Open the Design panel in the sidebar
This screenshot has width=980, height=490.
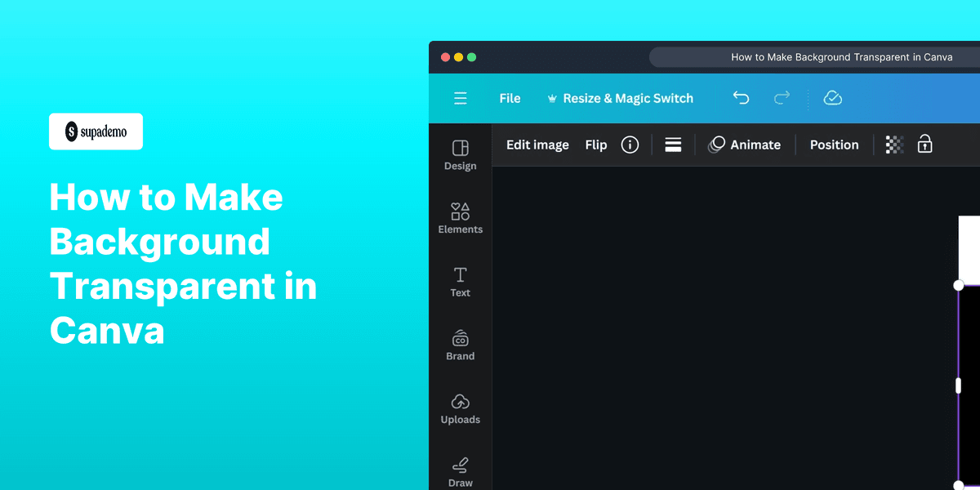460,155
